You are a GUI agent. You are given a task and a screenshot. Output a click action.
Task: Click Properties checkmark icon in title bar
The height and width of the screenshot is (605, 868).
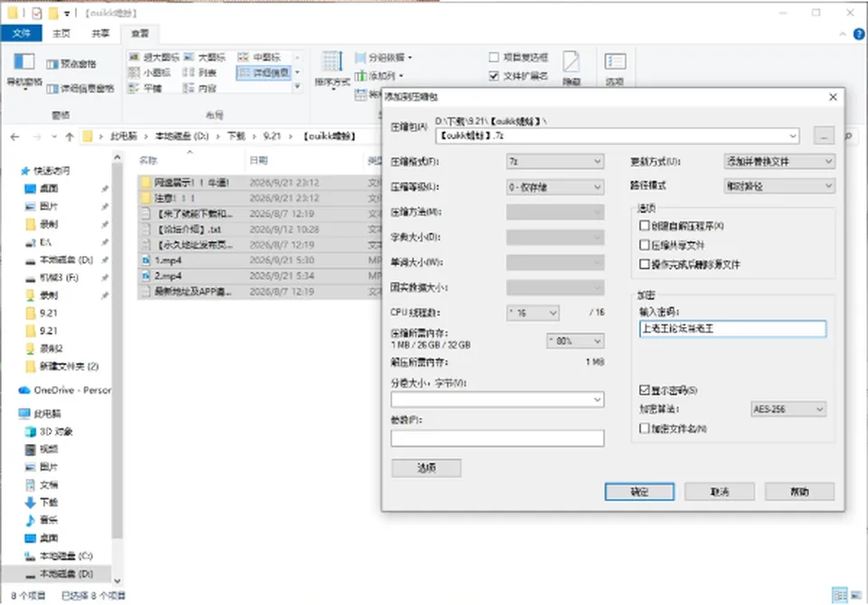[x=36, y=13]
